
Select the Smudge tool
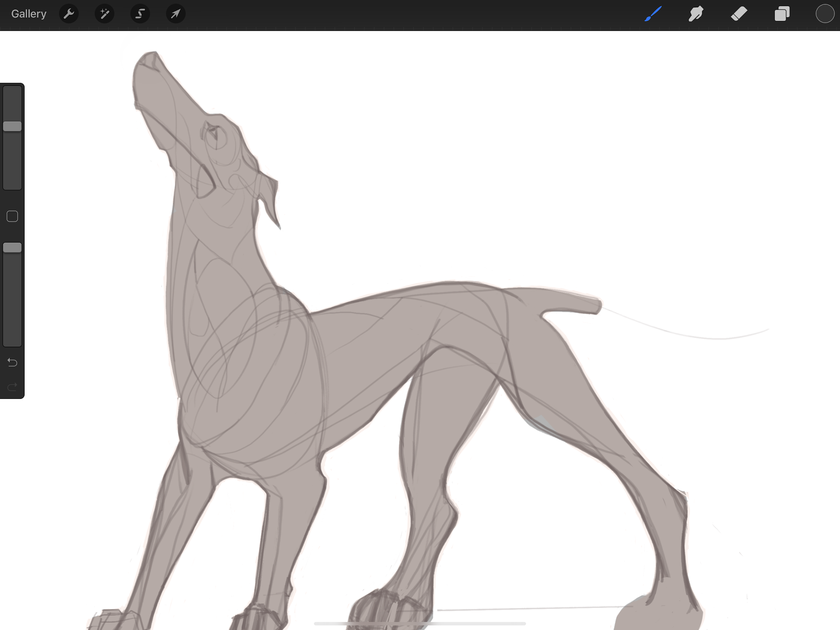[x=696, y=14]
